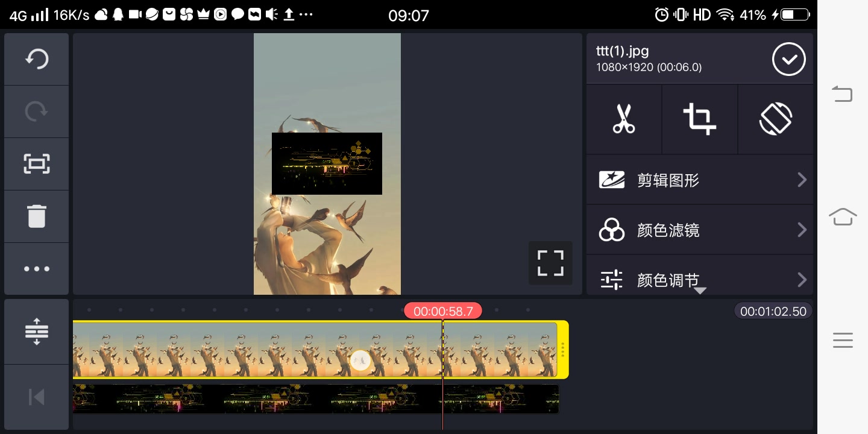The width and height of the screenshot is (868, 434).
Task: Expand chevron beside 剪辑图形
Action: [x=802, y=180]
